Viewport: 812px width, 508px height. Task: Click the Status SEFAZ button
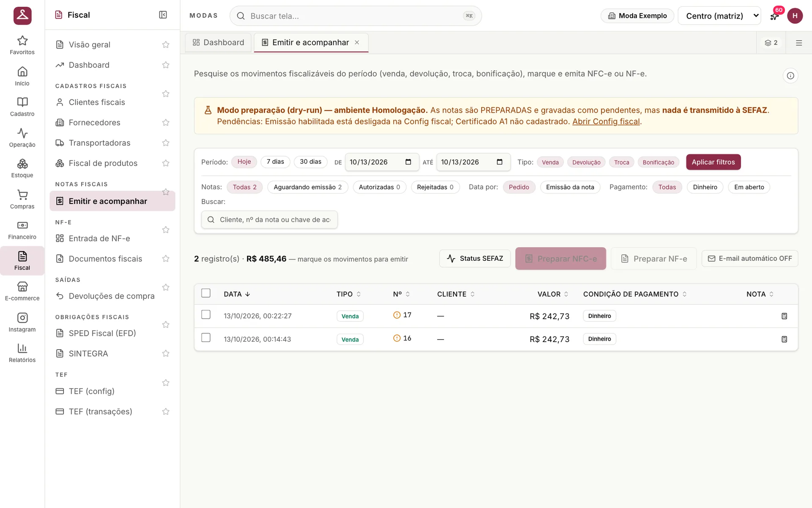tap(475, 258)
